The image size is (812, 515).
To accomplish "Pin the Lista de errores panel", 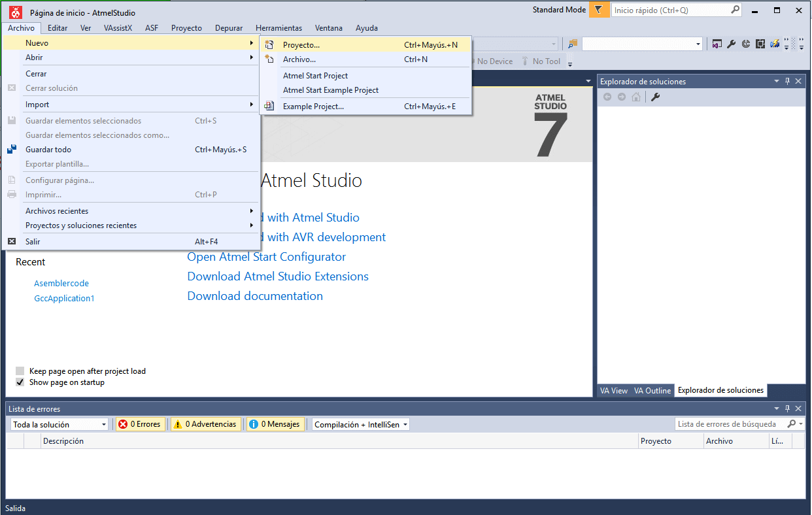I will click(788, 408).
